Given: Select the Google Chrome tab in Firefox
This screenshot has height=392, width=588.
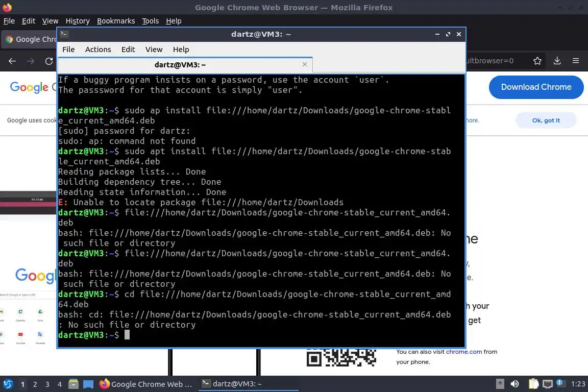Looking at the screenshot, I should coord(30,39).
